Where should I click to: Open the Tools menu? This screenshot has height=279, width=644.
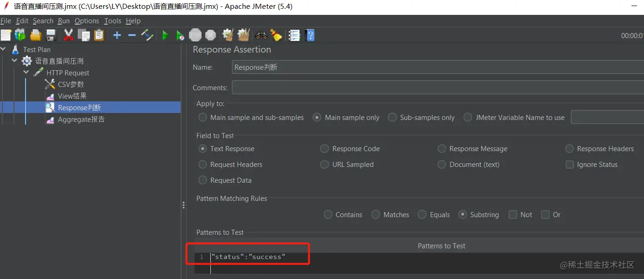112,21
